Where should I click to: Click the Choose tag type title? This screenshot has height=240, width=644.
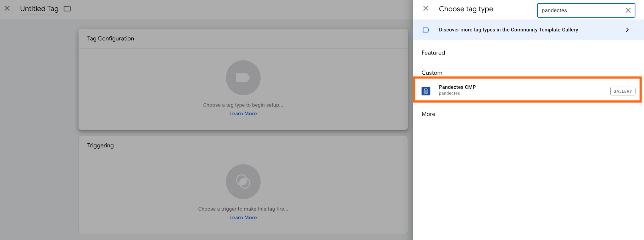[466, 9]
